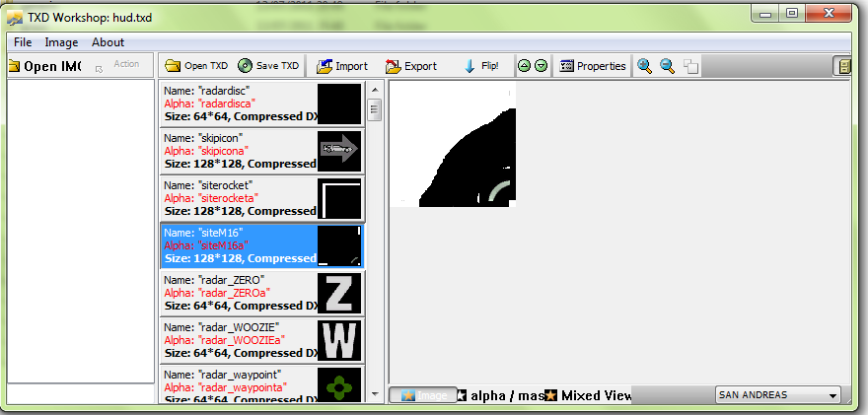Click the Export toolbar button

tap(411, 66)
